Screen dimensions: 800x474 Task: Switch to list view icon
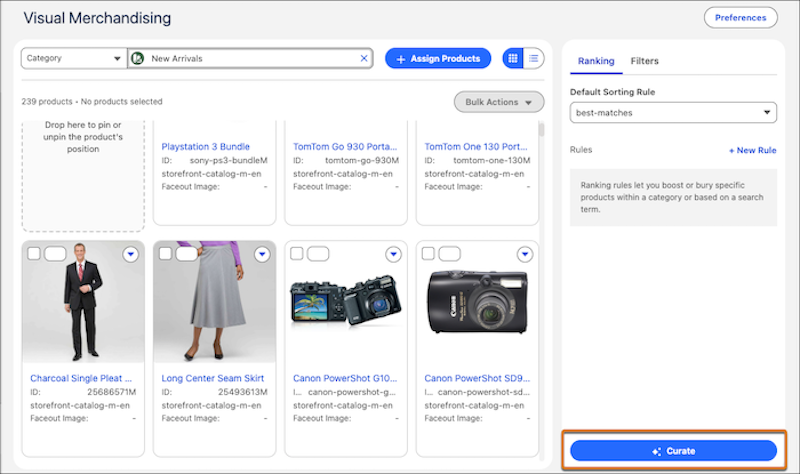point(534,59)
